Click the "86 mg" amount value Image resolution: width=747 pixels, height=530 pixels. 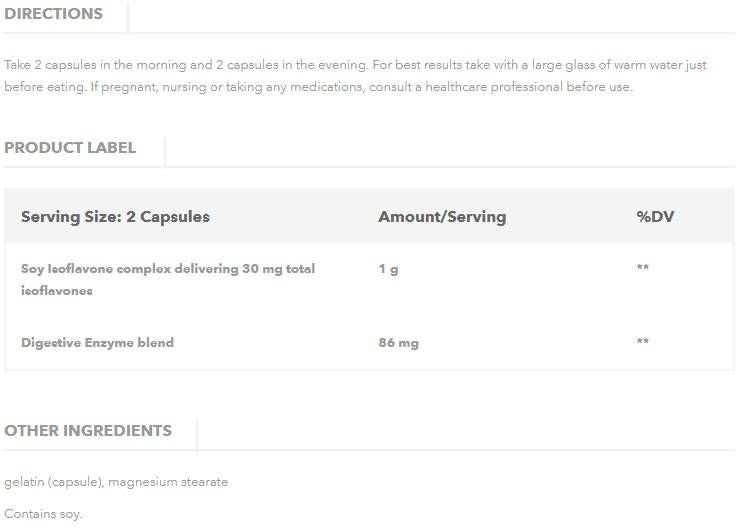click(x=398, y=343)
